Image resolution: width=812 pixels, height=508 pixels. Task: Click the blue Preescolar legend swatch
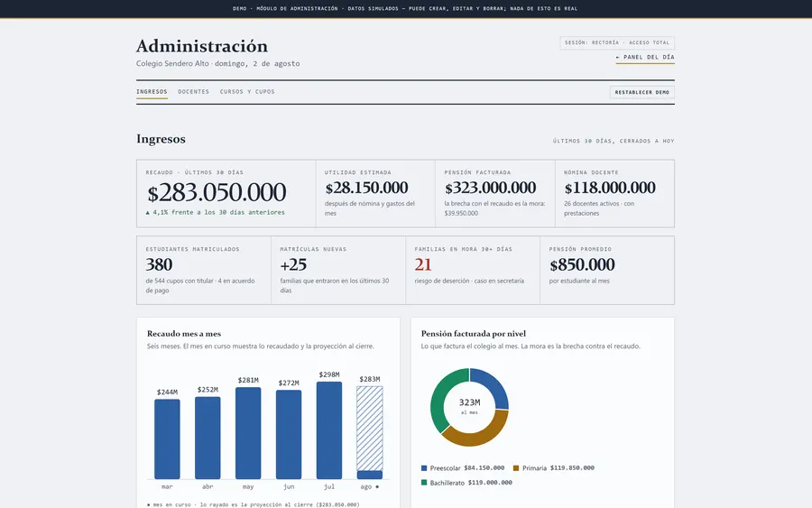coord(424,468)
